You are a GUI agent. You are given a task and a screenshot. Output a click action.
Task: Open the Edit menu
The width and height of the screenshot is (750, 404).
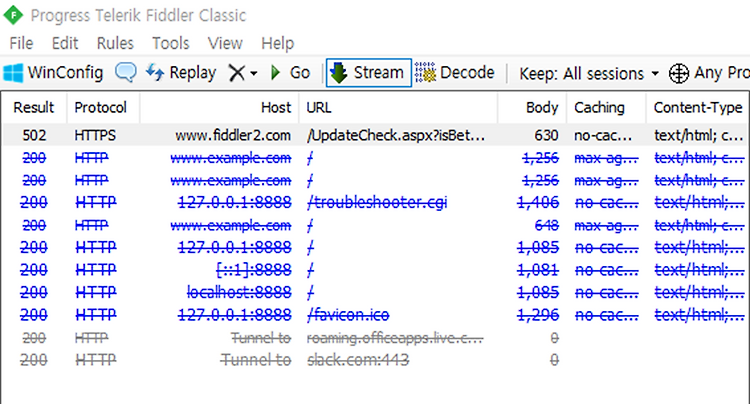click(x=65, y=44)
